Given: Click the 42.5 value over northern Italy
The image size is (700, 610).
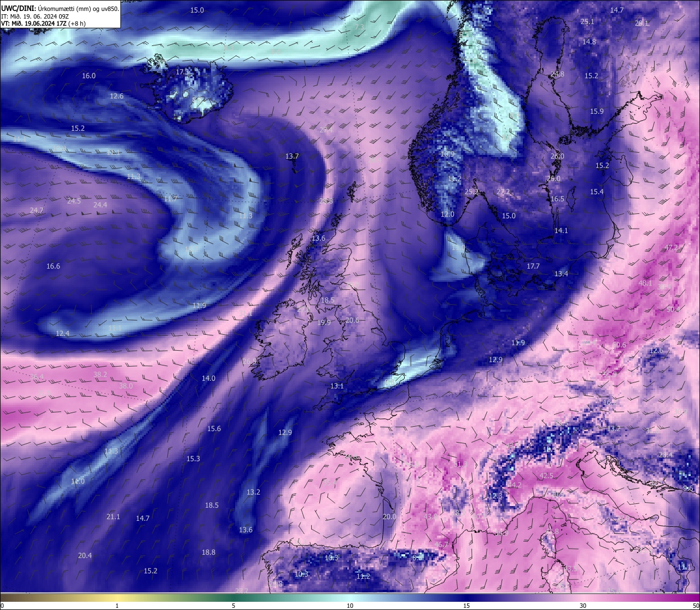Looking at the screenshot, I should point(546,476).
